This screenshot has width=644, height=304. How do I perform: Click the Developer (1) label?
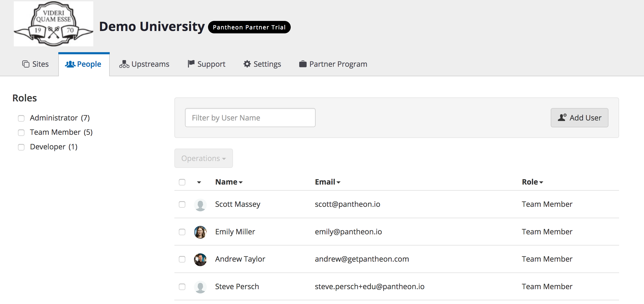54,147
